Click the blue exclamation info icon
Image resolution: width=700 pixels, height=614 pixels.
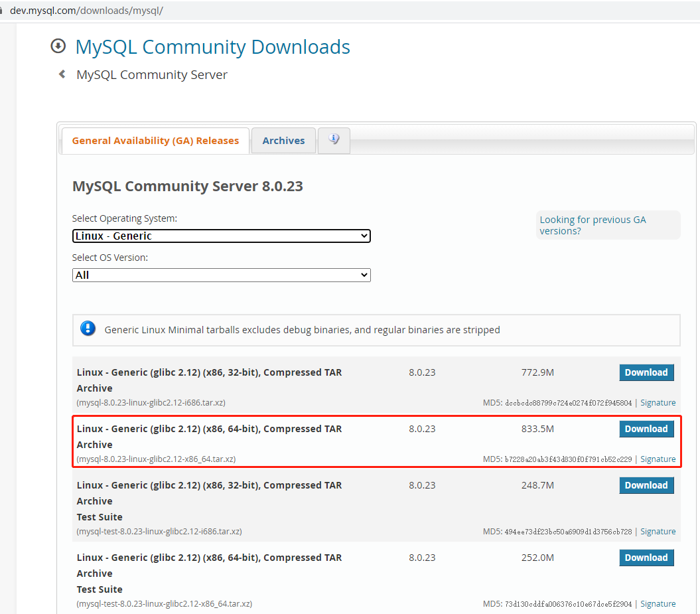88,329
